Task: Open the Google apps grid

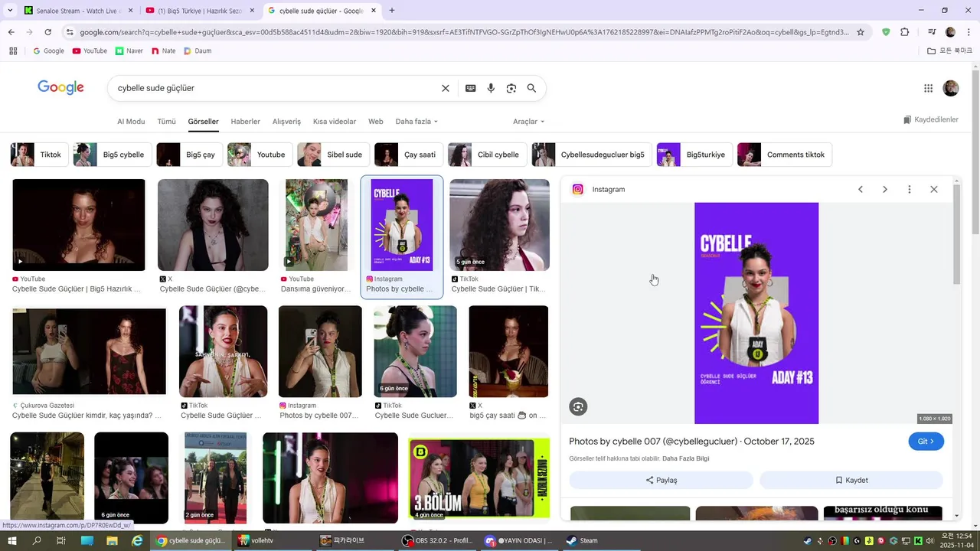Action: 928,88
